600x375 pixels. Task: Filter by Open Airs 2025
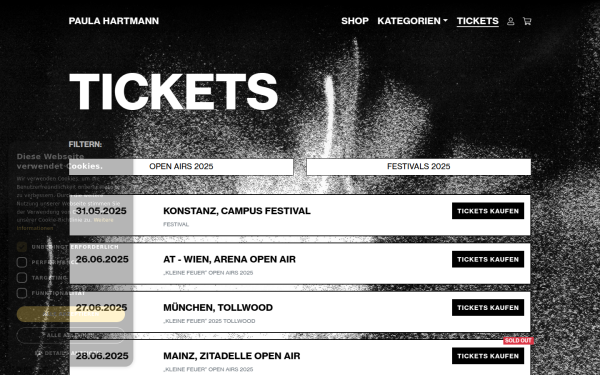[x=181, y=166]
